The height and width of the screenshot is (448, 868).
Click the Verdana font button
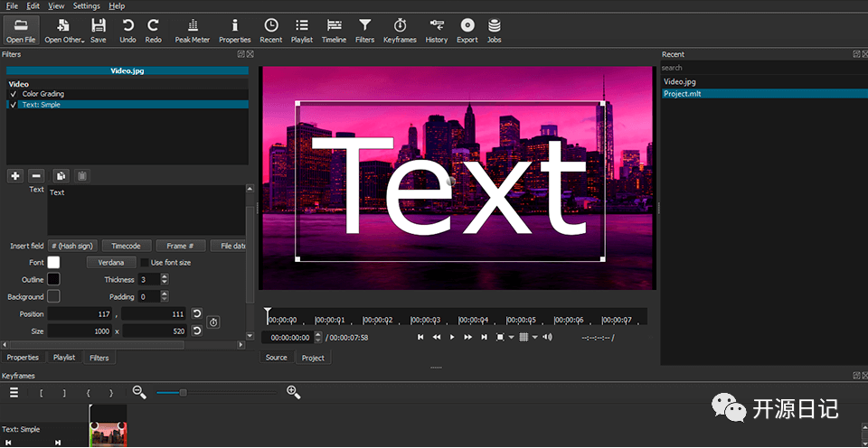click(111, 263)
